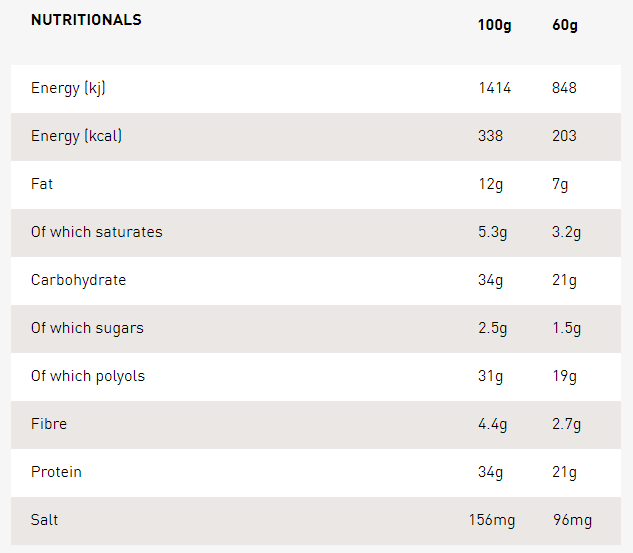633x553 pixels.
Task: Select the 12g fat value
Action: pos(490,184)
